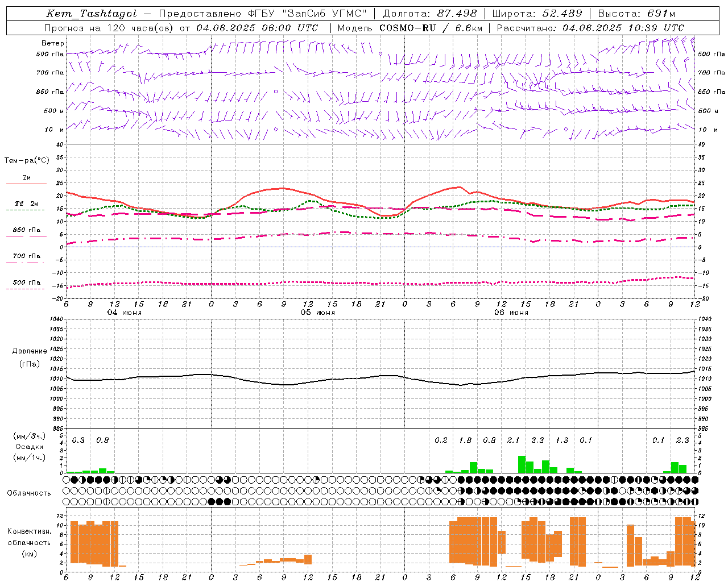The image size is (728, 582).
Task: Click the station name Kem_Tashtagol
Action: click(92, 14)
